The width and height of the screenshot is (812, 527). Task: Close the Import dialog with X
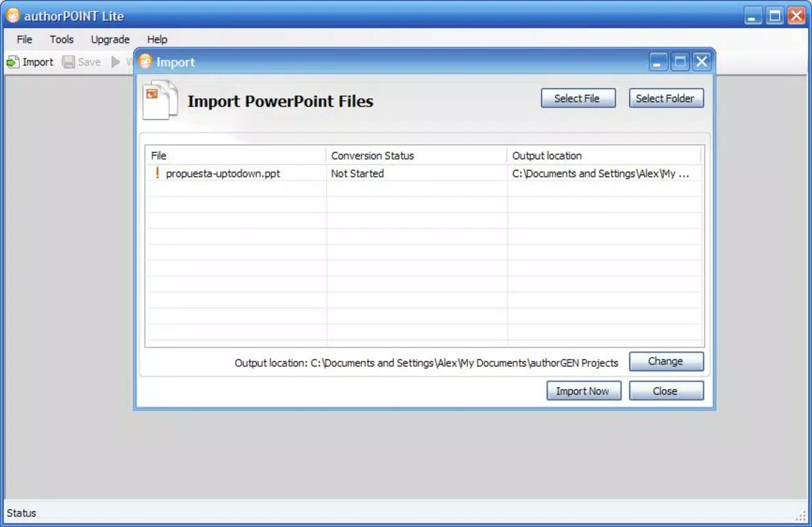coord(702,62)
